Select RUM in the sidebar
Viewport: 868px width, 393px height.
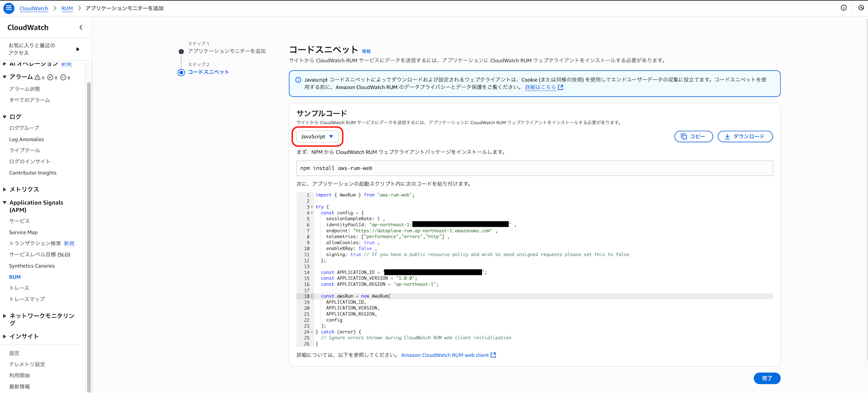[15, 277]
